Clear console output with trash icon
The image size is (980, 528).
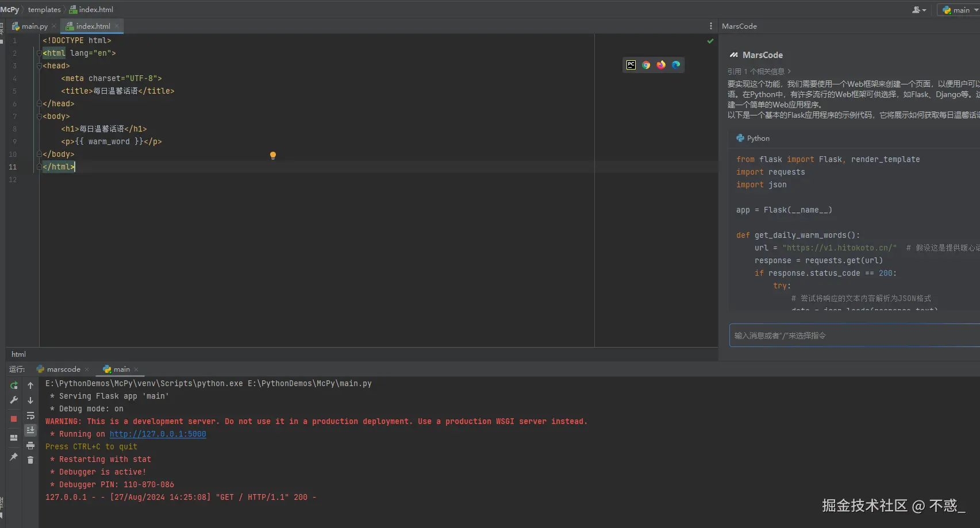pyautogui.click(x=30, y=460)
